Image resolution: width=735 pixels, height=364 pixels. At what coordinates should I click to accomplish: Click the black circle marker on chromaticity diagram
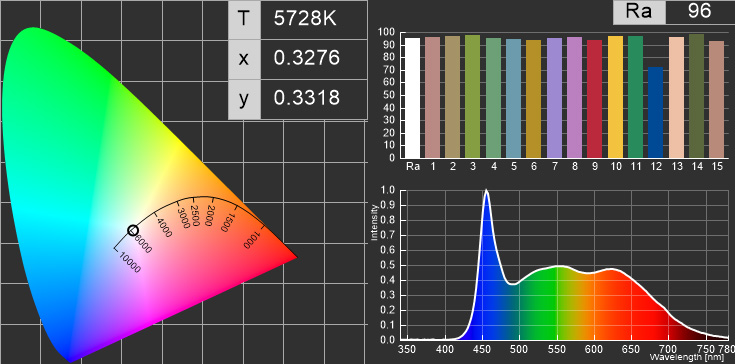[x=133, y=230]
